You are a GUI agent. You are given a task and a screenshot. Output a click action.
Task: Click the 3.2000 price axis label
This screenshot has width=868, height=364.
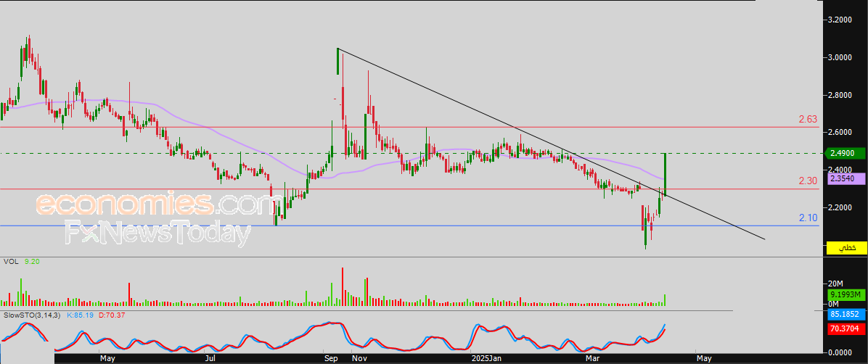tap(839, 20)
